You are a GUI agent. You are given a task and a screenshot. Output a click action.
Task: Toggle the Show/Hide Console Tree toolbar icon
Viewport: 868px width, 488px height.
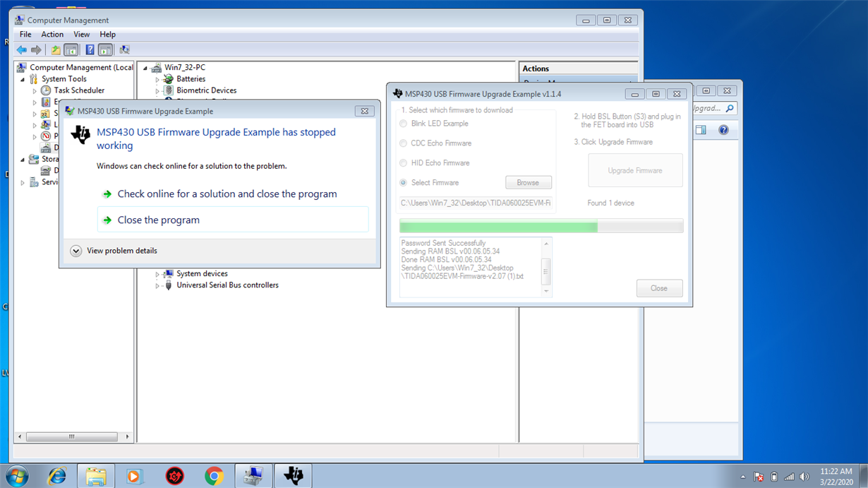click(x=71, y=50)
